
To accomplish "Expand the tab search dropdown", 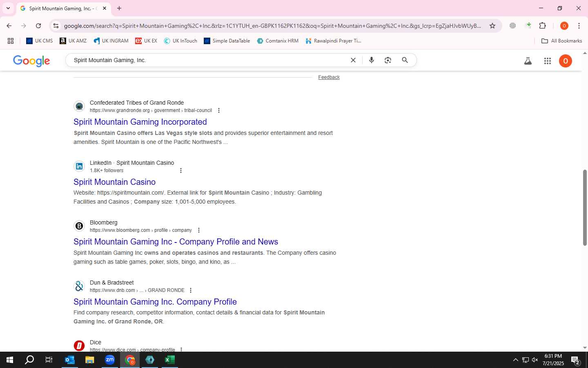I will click(x=8, y=8).
